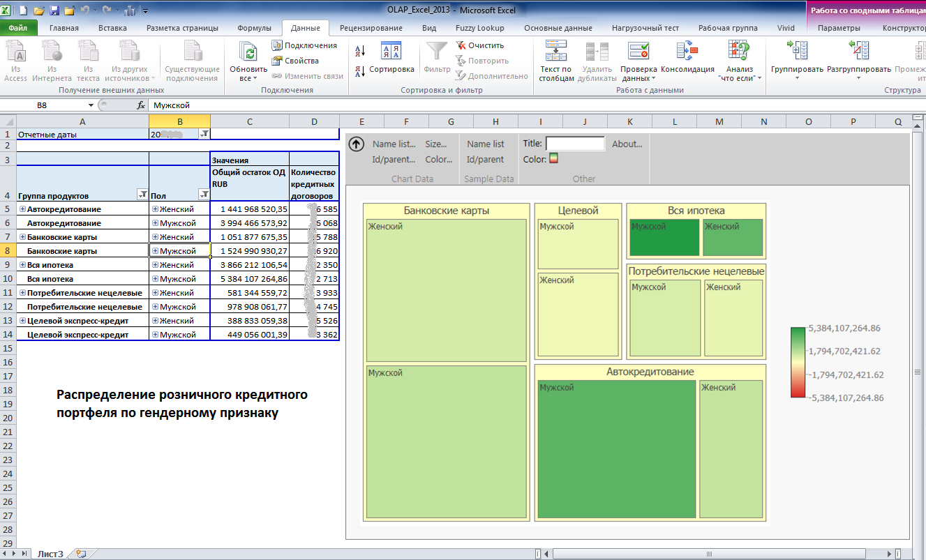926x560 pixels.
Task: Open the Группа продуктов filter dropdown
Action: click(142, 195)
